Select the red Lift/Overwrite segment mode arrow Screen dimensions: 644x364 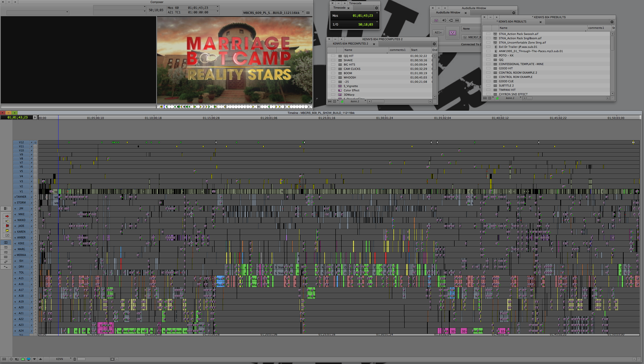(x=7, y=216)
